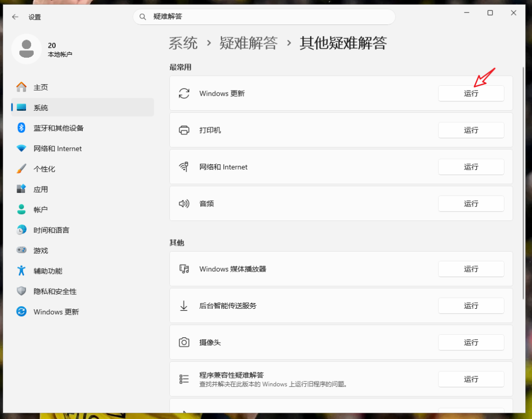Run the 音频 troubleshooter
Viewport: 532px width, 419px height.
click(x=471, y=203)
